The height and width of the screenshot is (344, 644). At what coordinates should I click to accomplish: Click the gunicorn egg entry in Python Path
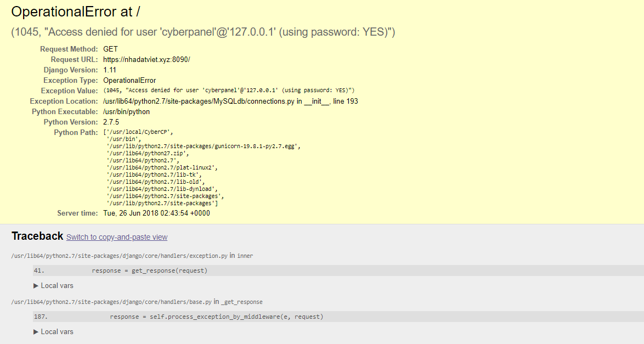203,146
